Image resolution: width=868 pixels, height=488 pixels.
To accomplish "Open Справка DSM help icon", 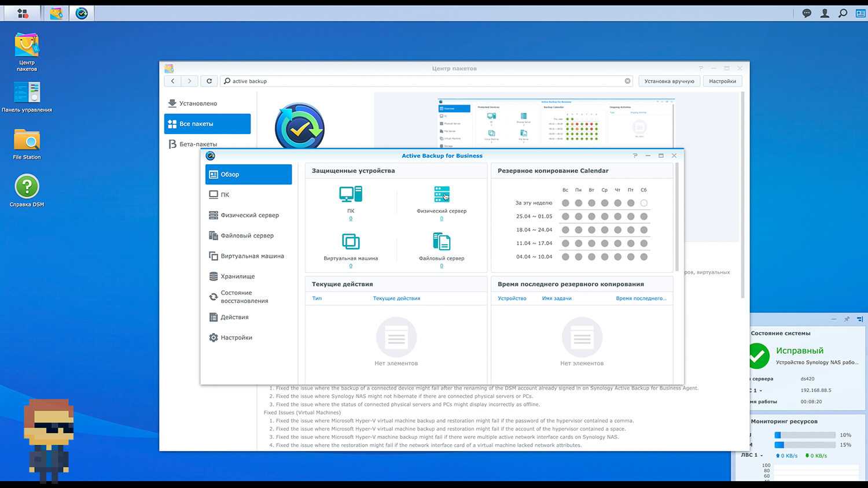I will (27, 187).
